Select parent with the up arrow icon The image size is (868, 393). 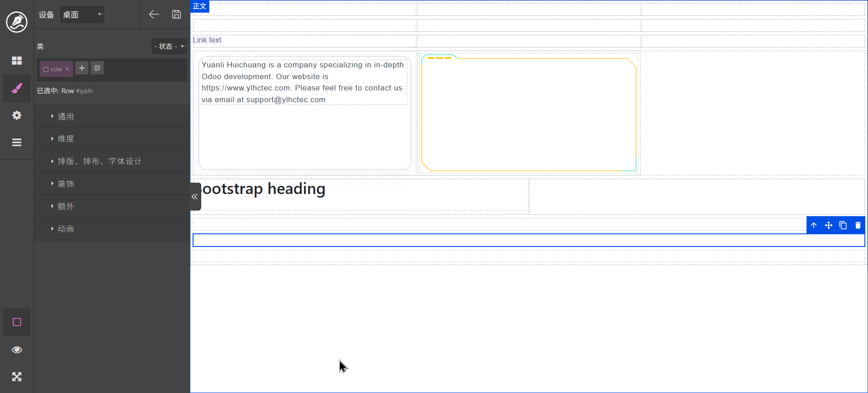[x=814, y=225]
